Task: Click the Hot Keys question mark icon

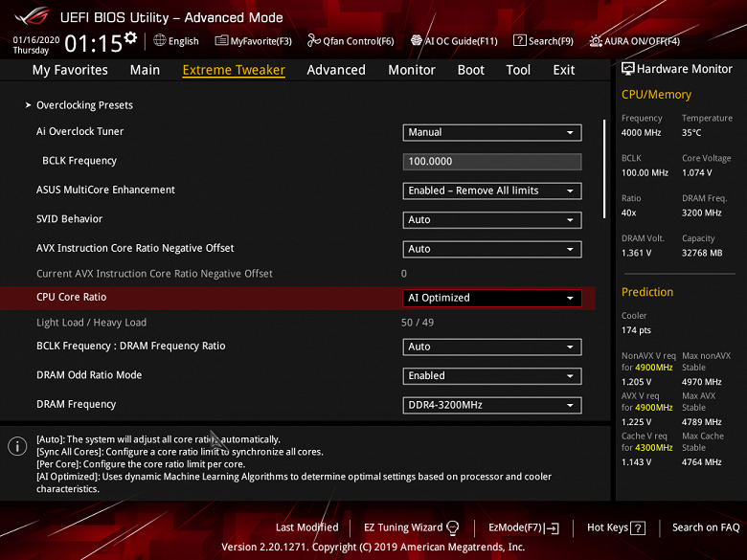Action: coord(638,527)
